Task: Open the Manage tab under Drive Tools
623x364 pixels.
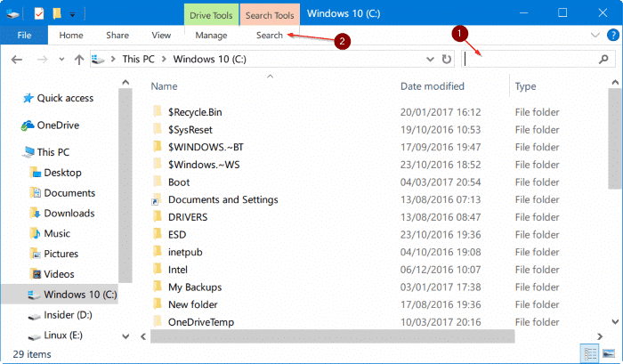Action: 211,36
